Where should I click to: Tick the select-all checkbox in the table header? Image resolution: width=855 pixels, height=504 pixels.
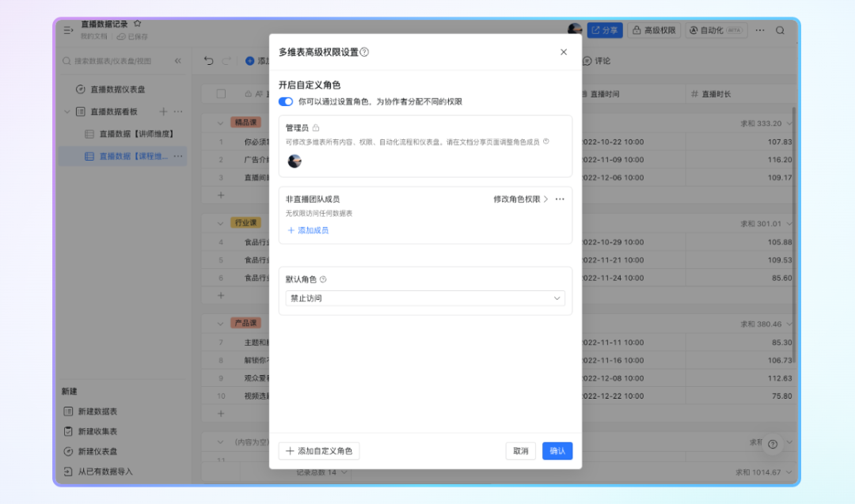[x=221, y=94]
